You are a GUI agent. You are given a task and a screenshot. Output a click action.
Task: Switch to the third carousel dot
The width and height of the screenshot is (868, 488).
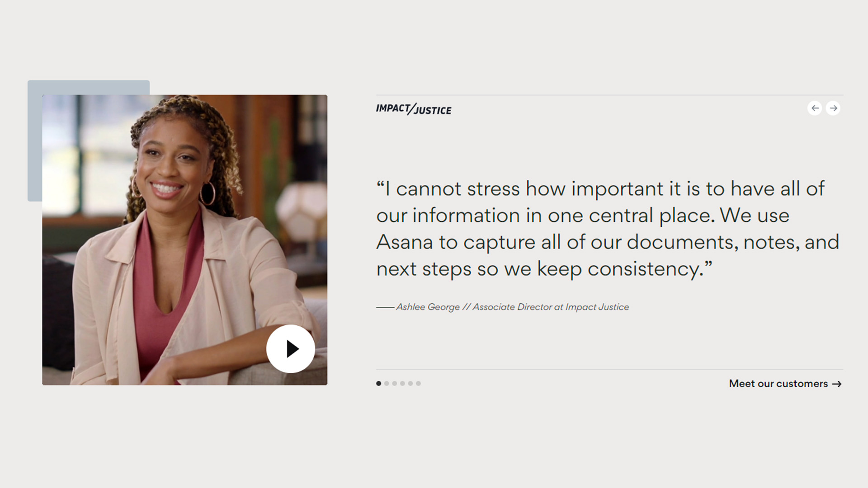pyautogui.click(x=395, y=384)
